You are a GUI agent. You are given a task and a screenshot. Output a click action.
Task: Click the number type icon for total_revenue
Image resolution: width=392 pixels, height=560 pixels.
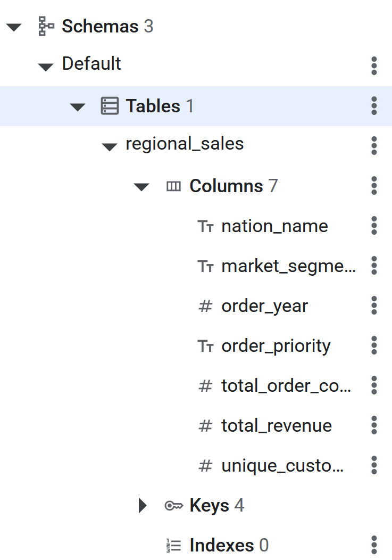pyautogui.click(x=205, y=426)
